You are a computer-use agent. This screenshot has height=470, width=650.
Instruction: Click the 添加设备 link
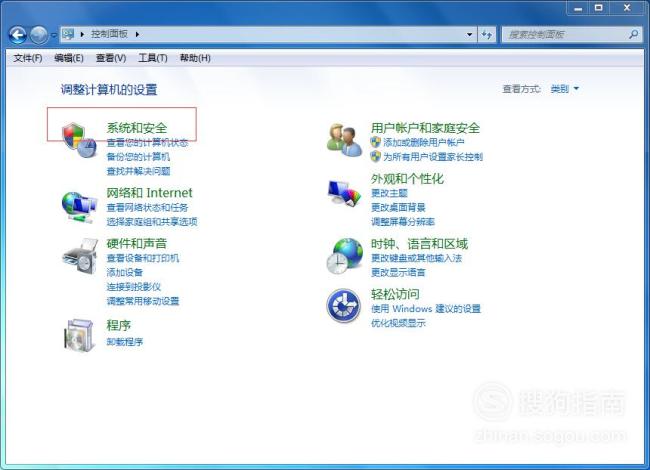tap(124, 272)
